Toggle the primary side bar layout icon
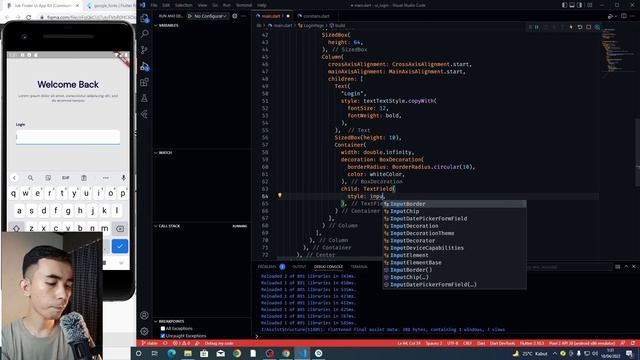 (x=564, y=5)
